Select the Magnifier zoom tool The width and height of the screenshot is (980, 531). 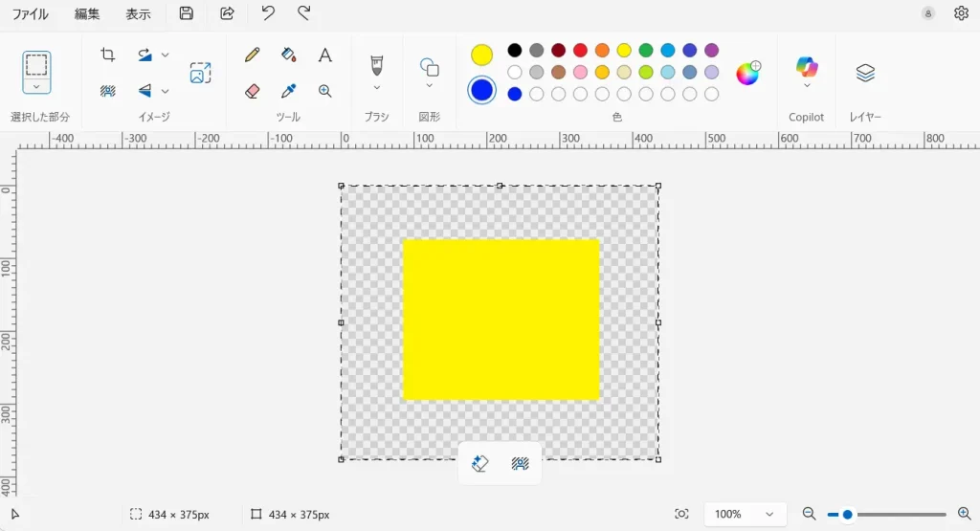pyautogui.click(x=325, y=91)
